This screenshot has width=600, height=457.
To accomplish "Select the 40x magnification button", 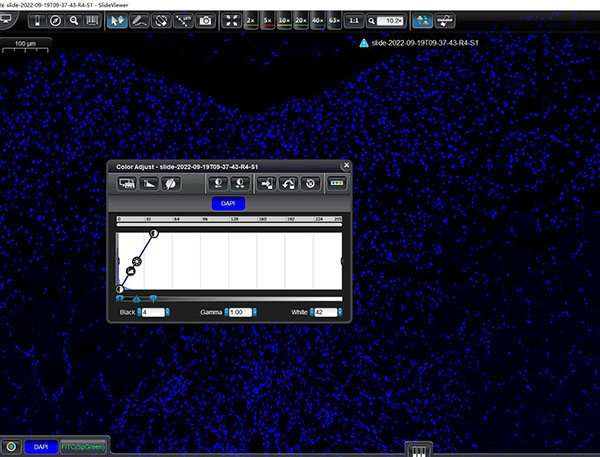I will 317,20.
